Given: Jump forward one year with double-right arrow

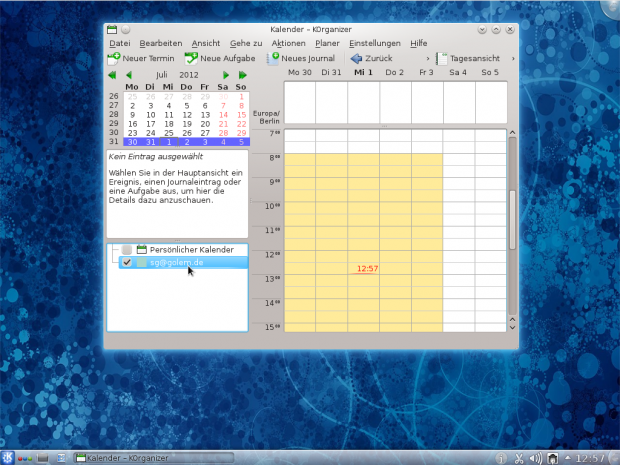Looking at the screenshot, I should (x=242, y=75).
